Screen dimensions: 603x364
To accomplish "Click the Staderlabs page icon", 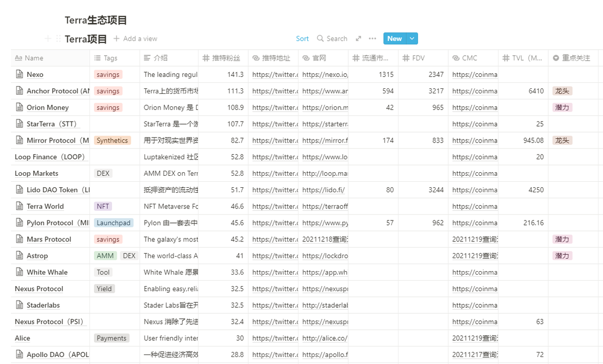I will coord(19,305).
